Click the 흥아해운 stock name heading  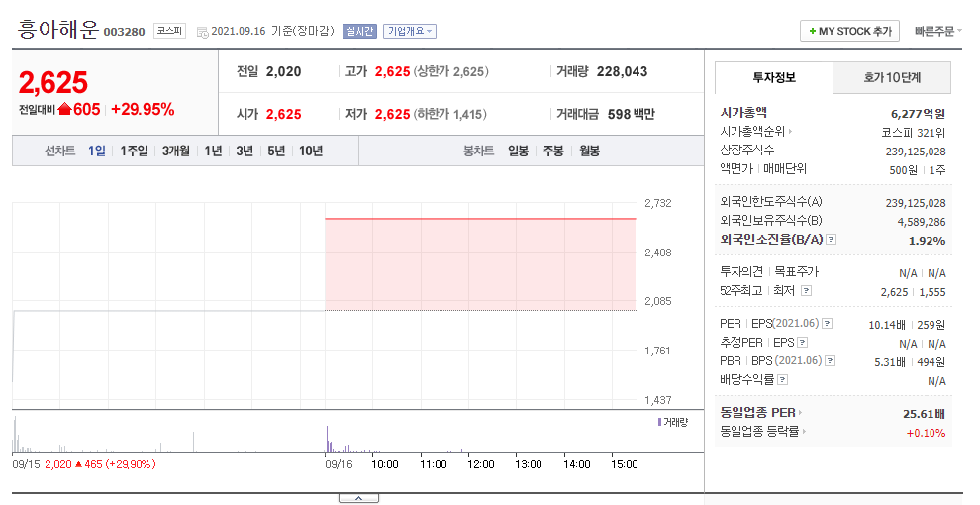click(x=58, y=30)
